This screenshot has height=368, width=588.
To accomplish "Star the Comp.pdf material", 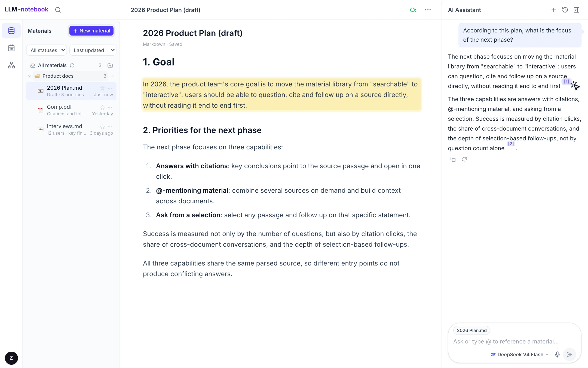I will point(102,107).
